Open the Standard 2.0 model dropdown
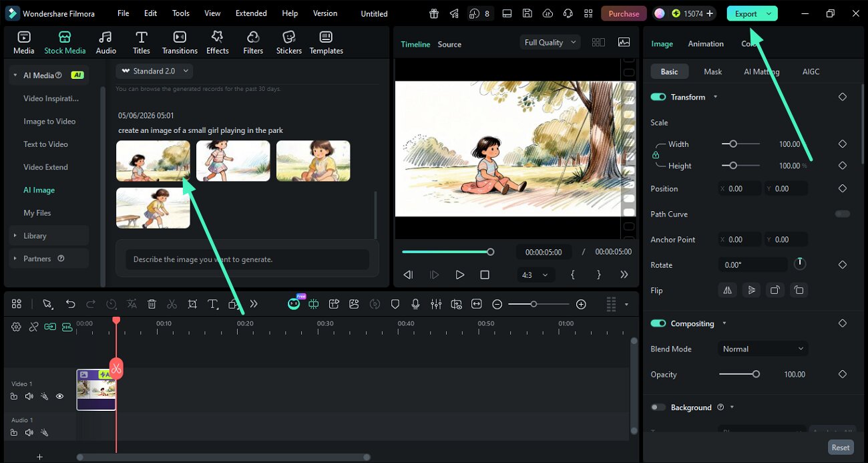868x463 pixels. pos(156,71)
